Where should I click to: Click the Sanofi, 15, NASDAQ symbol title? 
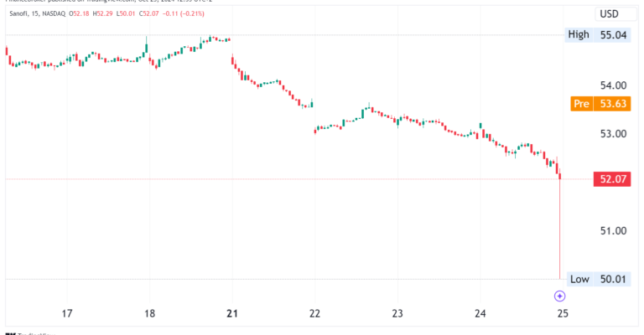click(x=38, y=13)
